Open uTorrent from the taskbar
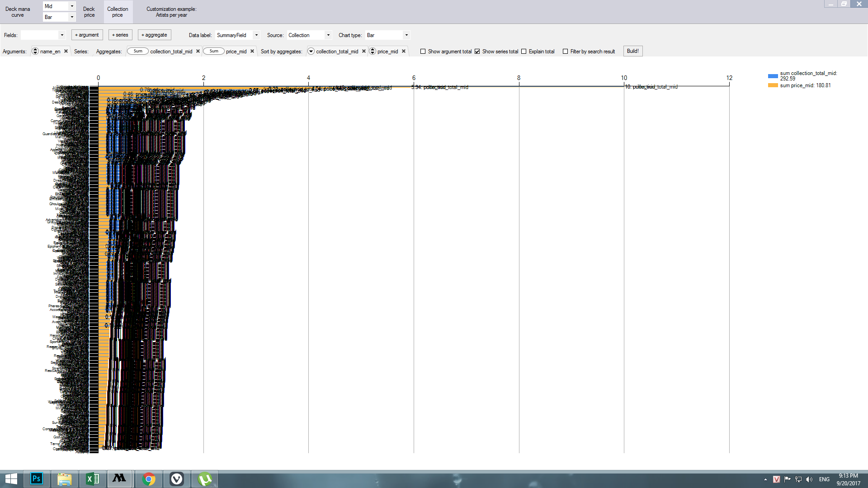Image resolution: width=868 pixels, height=488 pixels. [x=204, y=479]
